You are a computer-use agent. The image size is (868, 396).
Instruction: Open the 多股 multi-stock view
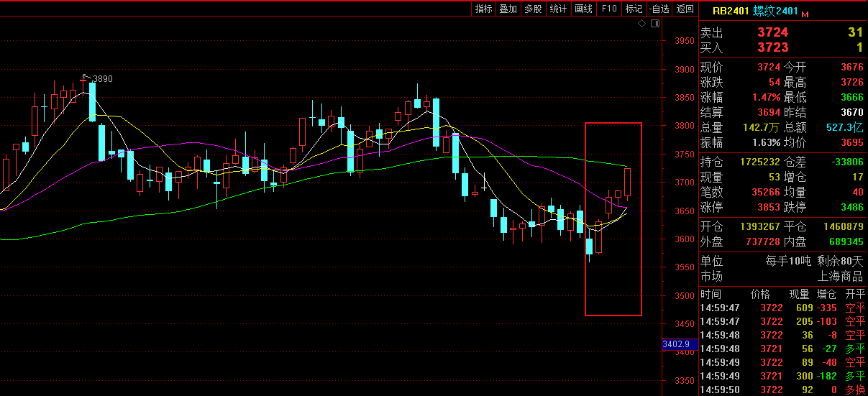pyautogui.click(x=533, y=9)
